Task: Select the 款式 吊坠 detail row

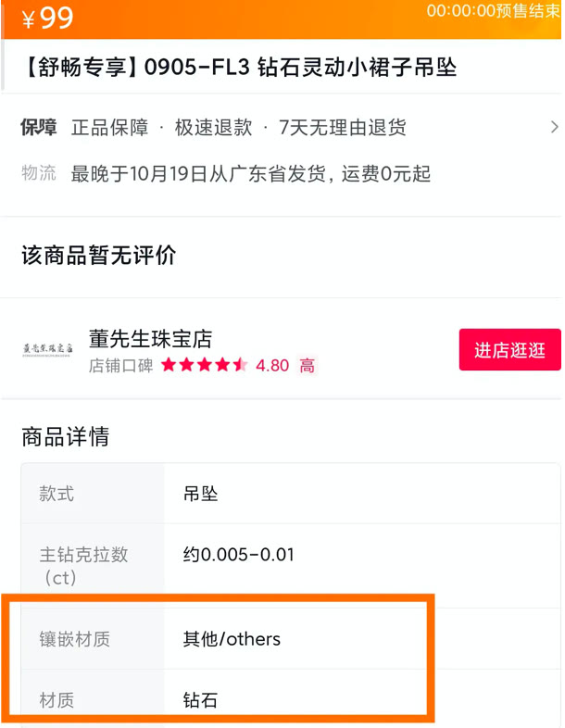Action: (x=291, y=494)
